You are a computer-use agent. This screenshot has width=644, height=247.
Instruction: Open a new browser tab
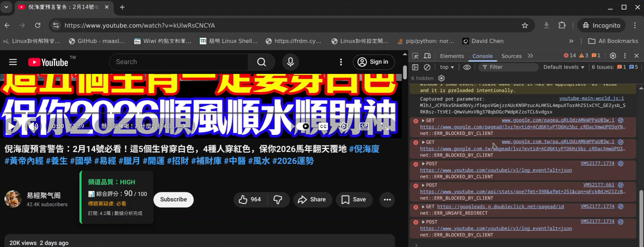click(122, 7)
